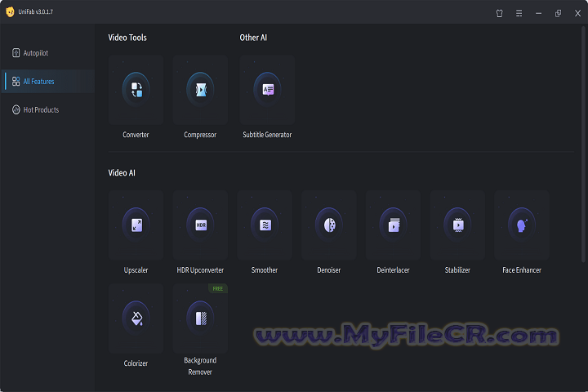The width and height of the screenshot is (588, 392).
Task: Launch the Face Enhancer tool
Action: pyautogui.click(x=522, y=225)
